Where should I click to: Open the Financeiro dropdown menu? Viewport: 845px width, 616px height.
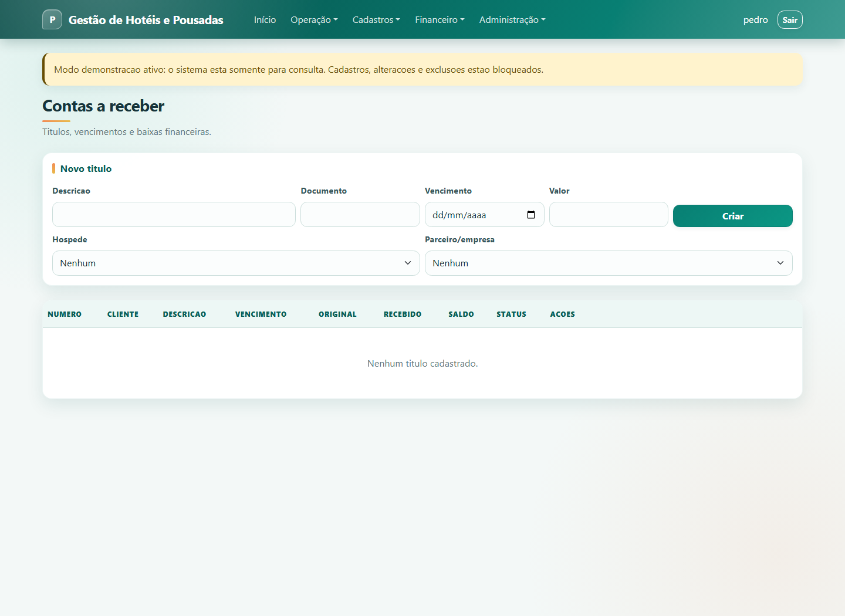tap(440, 19)
